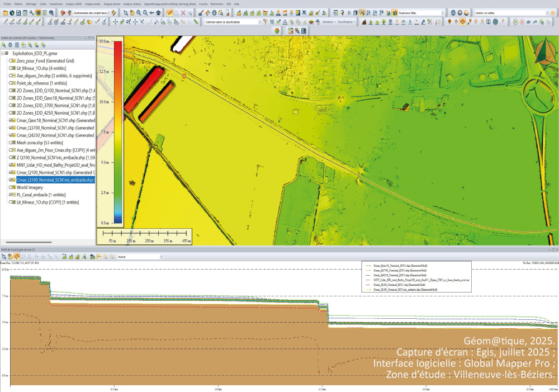Viewport: 559px width, 392px height.
Task: Uncheck the Cmax_Q3700_Nominal_SCN1.shp layer
Action: click(x=12, y=127)
